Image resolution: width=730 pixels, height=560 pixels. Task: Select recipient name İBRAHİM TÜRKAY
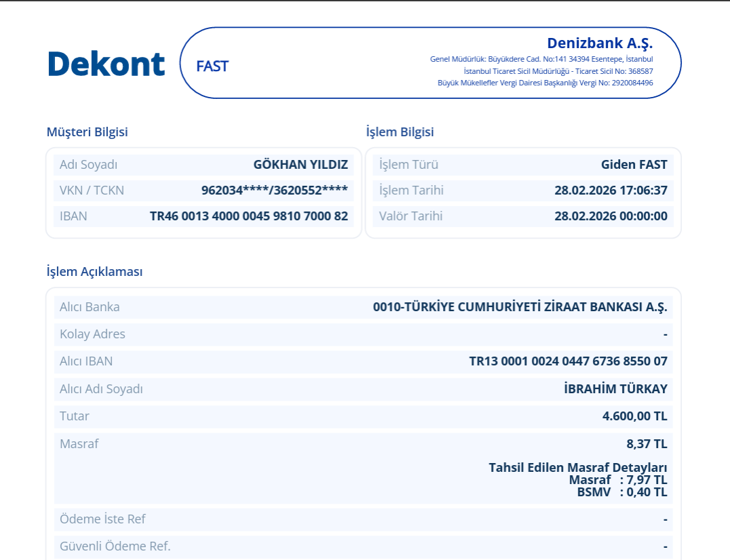tap(615, 389)
